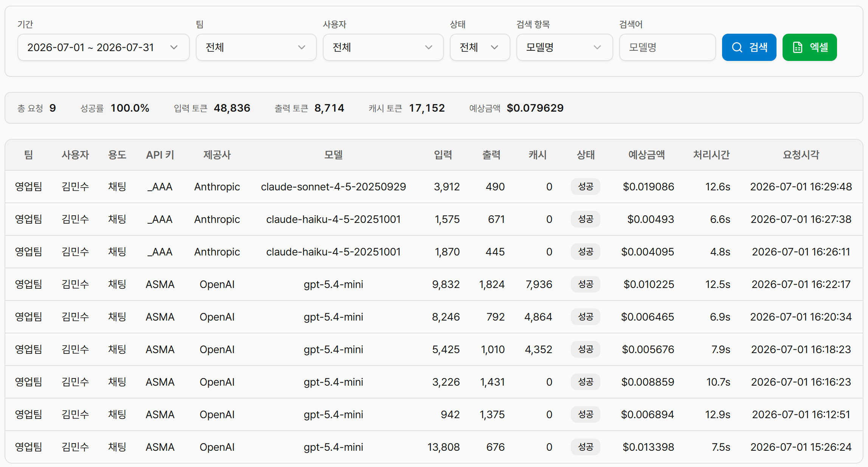
Task: Open the 기간 date range dropdown
Action: tap(103, 47)
